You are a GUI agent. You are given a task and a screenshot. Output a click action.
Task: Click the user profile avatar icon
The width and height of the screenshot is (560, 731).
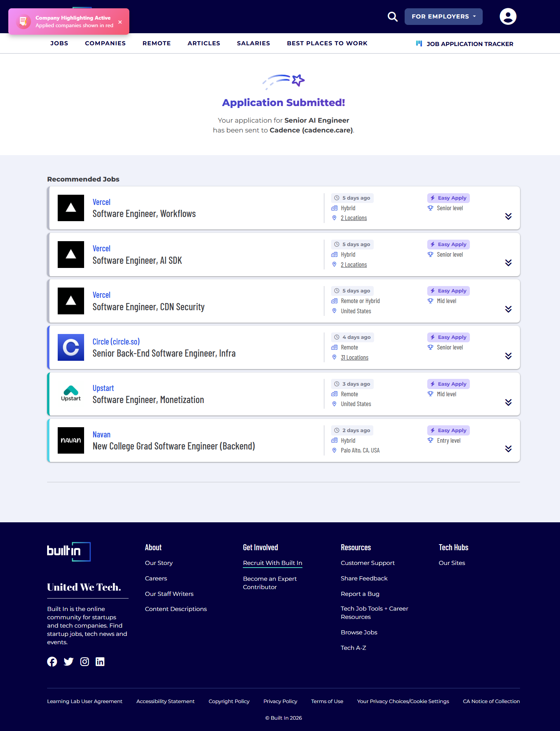coord(508,17)
